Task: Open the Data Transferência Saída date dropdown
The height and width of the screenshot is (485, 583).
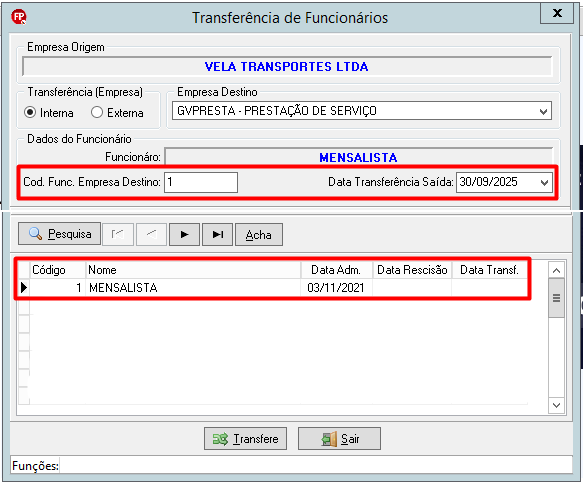Action: (544, 182)
